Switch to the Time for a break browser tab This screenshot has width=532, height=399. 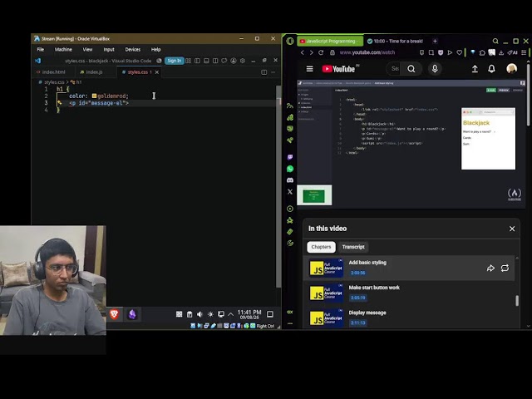[395, 41]
